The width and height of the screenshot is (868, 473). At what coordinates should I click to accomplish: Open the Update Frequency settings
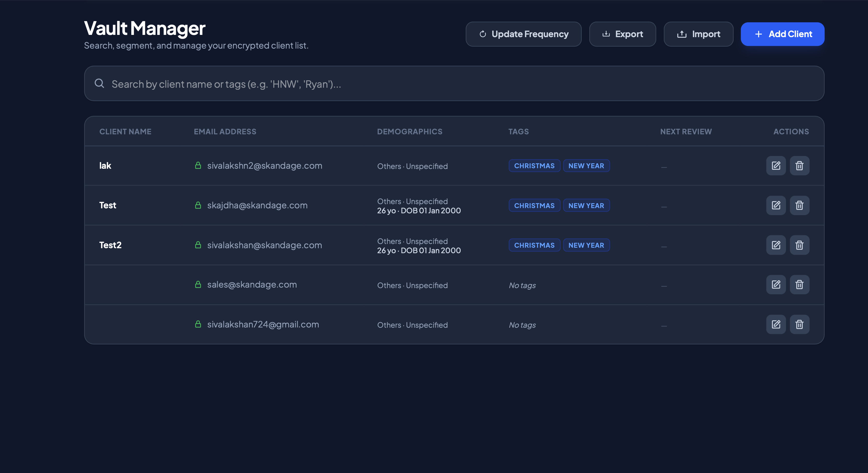(523, 34)
